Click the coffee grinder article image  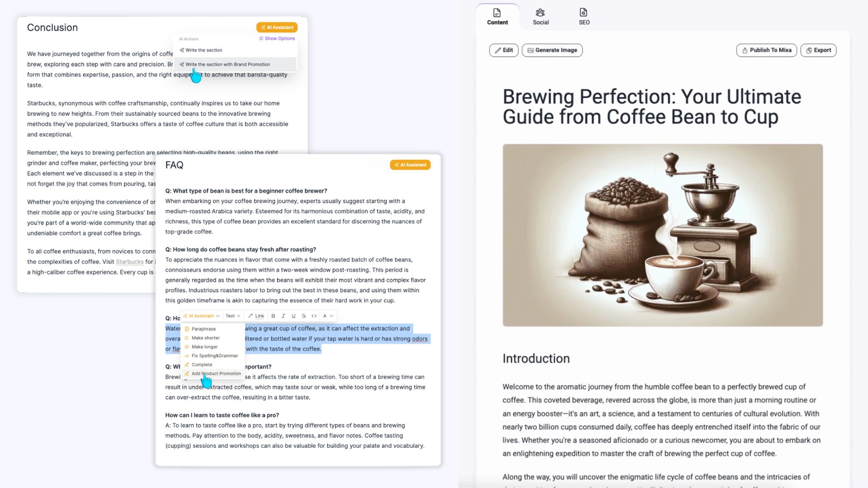coord(662,235)
